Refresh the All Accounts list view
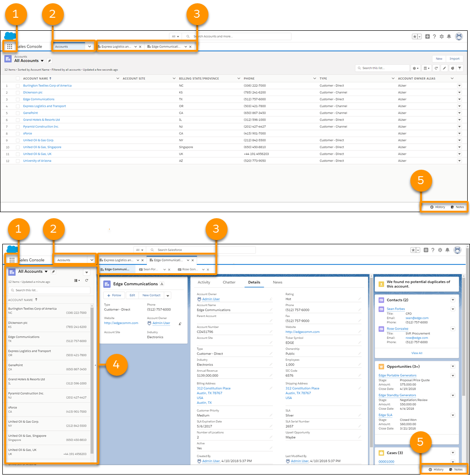470x476 pixels. [436, 68]
